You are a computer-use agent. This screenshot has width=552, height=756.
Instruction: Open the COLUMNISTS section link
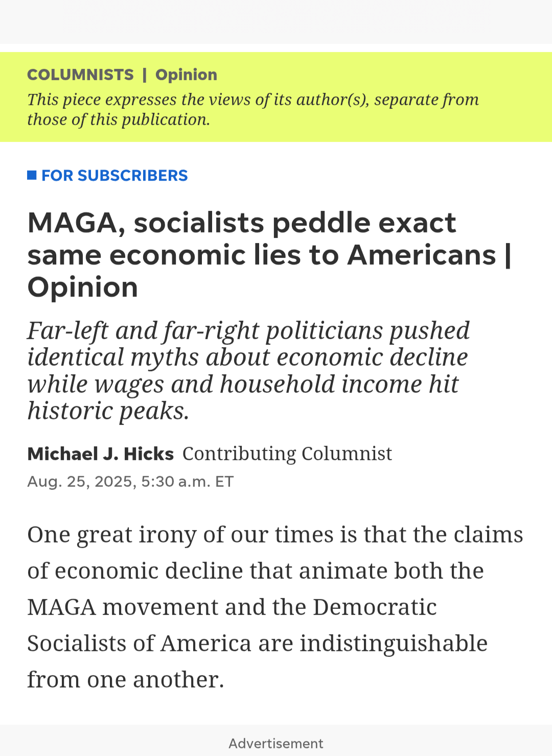pos(80,75)
